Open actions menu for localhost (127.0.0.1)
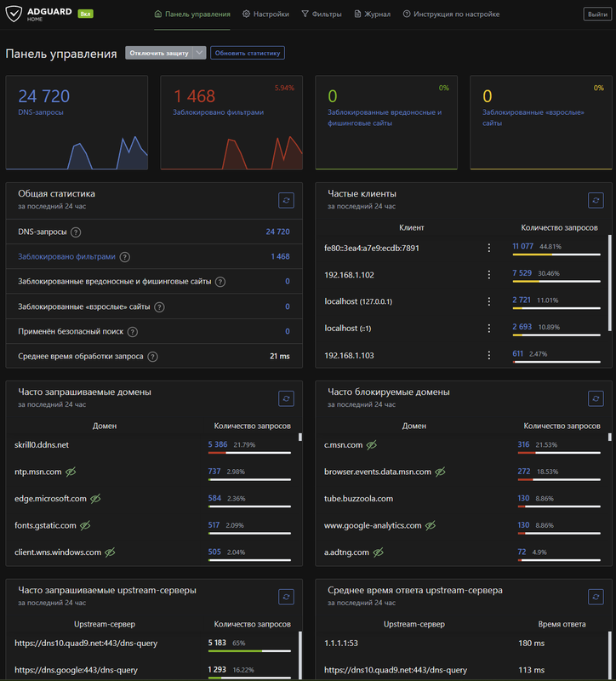 [x=489, y=301]
